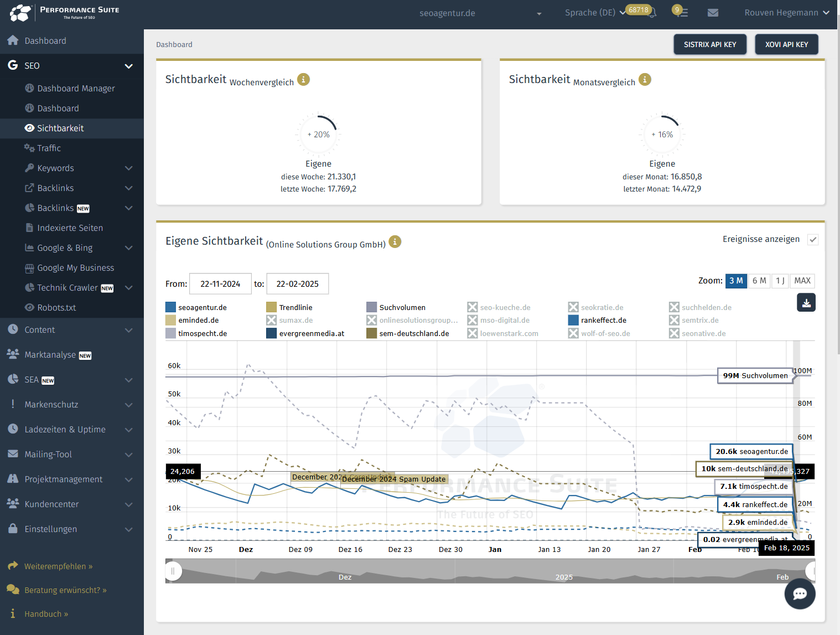Click the Traffic gears icon
Viewport: 840px width, 635px height.
29,148
